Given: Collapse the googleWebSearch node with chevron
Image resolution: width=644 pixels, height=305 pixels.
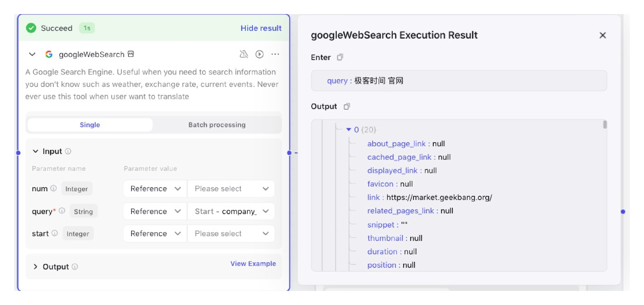Looking at the screenshot, I should (32, 54).
